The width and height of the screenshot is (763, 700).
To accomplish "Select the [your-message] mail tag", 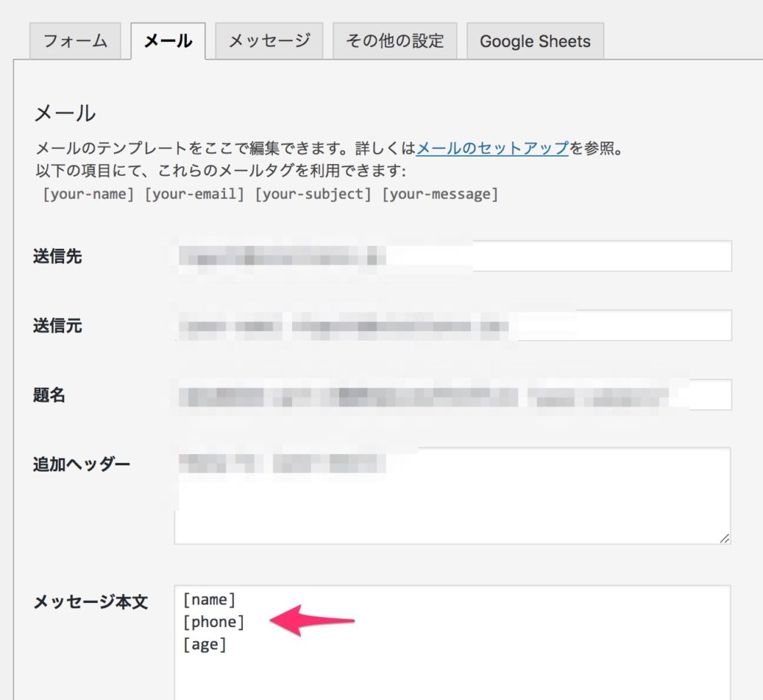I will pos(440,195).
